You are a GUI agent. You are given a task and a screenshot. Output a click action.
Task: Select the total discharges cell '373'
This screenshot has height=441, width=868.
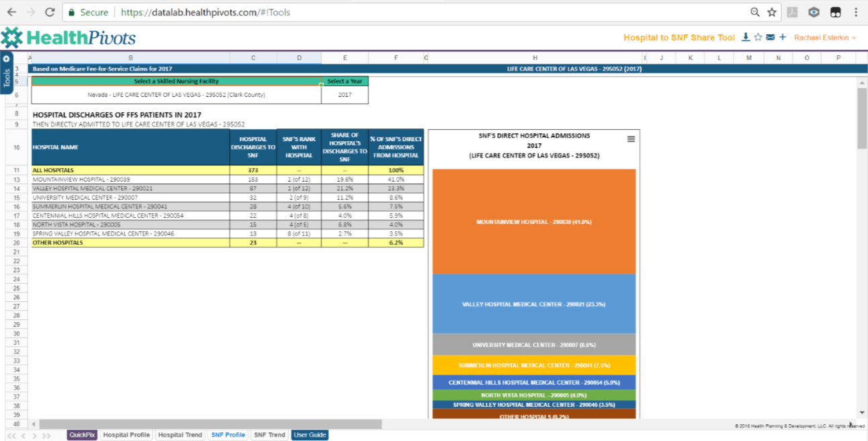pyautogui.click(x=253, y=170)
